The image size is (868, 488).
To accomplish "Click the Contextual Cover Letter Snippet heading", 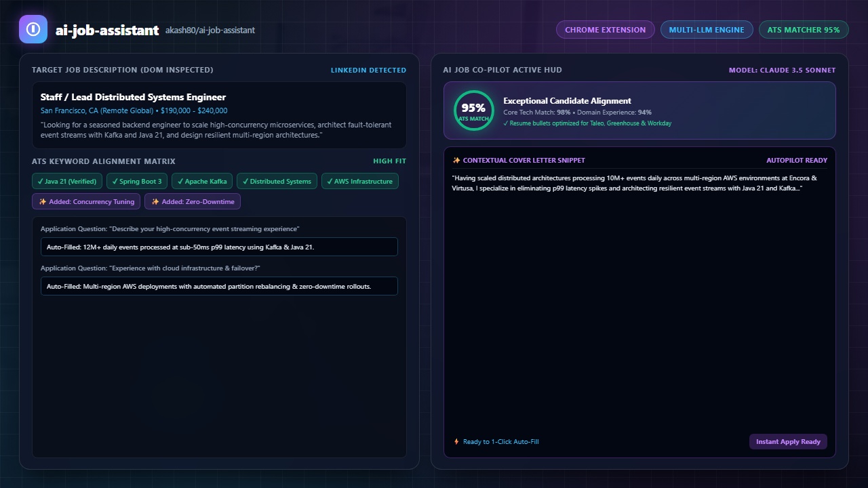I will [524, 161].
